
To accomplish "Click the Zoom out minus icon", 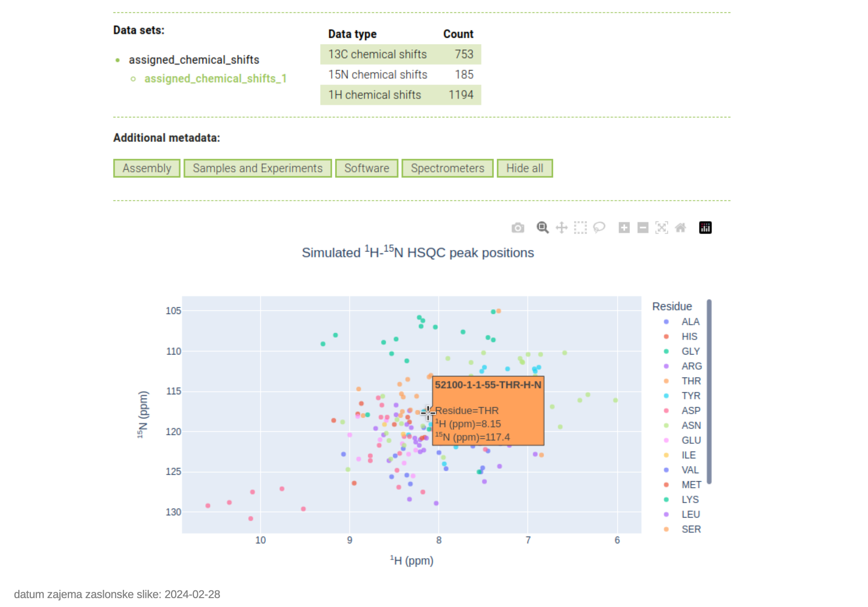I will click(x=643, y=228).
